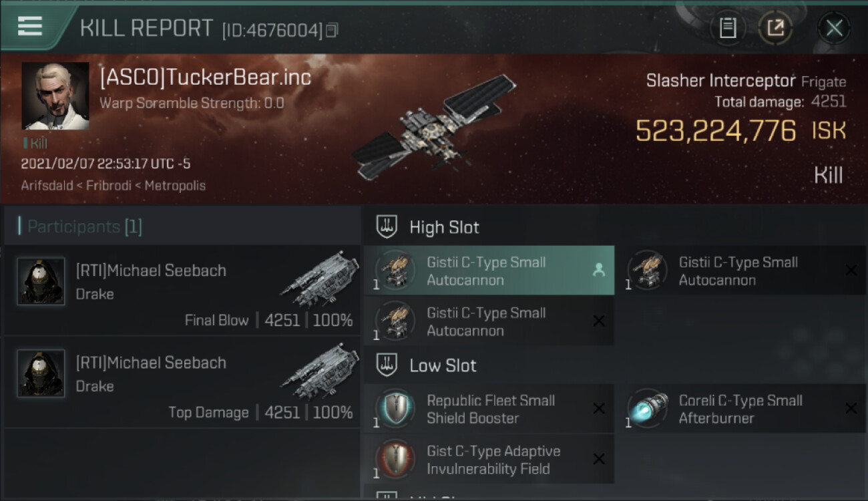View Final Blow participant Michael Seebach
868x501 pixels.
[x=182, y=291]
